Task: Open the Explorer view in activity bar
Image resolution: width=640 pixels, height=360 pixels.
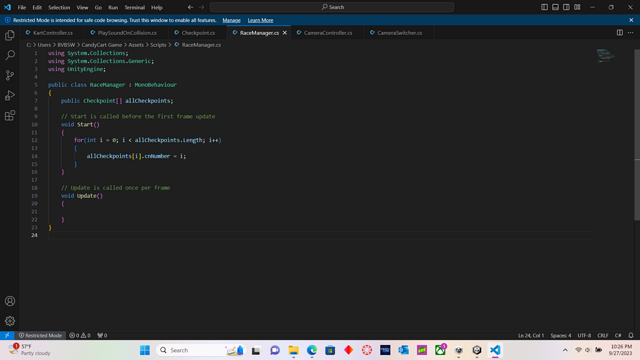Action: [x=10, y=36]
